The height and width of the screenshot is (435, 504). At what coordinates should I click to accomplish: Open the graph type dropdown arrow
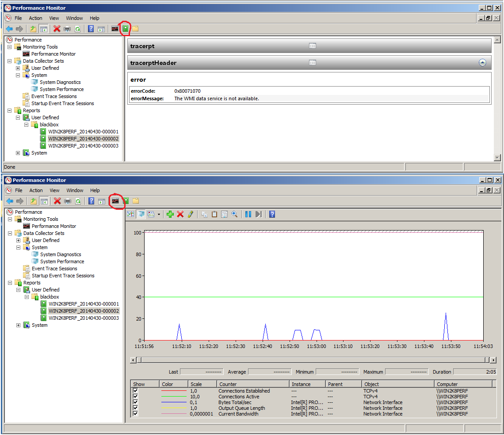tap(159, 215)
